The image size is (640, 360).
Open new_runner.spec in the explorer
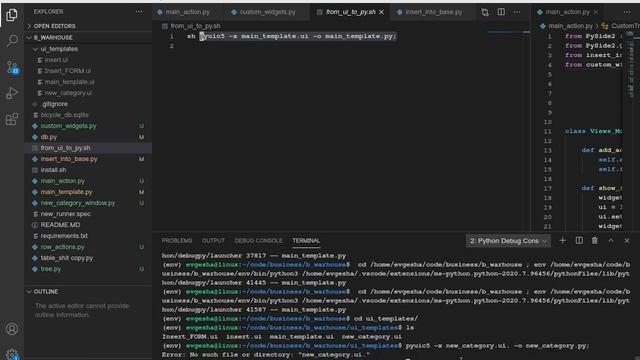tap(88, 214)
